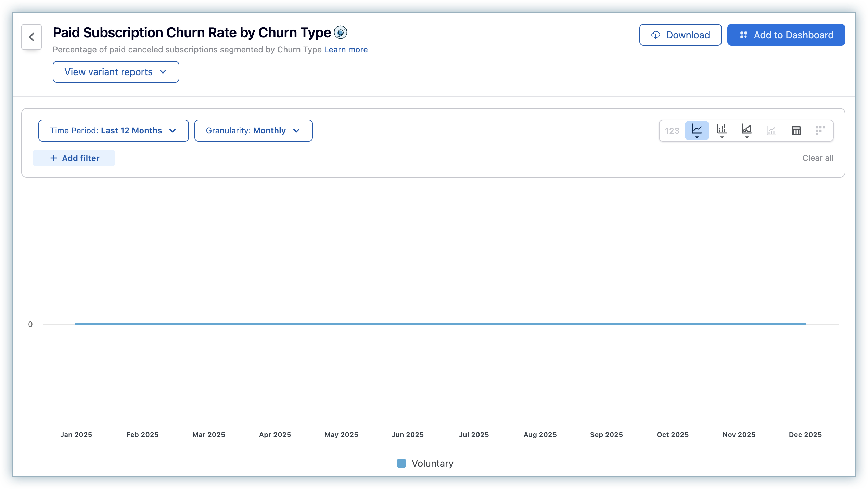Screen dimensions: 868x489
Task: Expand the Time Period dropdown
Action: point(113,131)
